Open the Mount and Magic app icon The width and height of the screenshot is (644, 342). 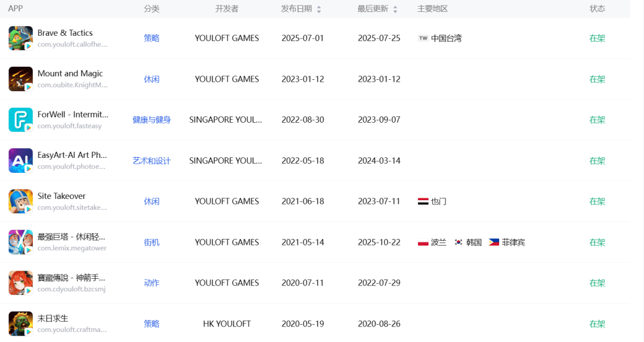pos(20,79)
